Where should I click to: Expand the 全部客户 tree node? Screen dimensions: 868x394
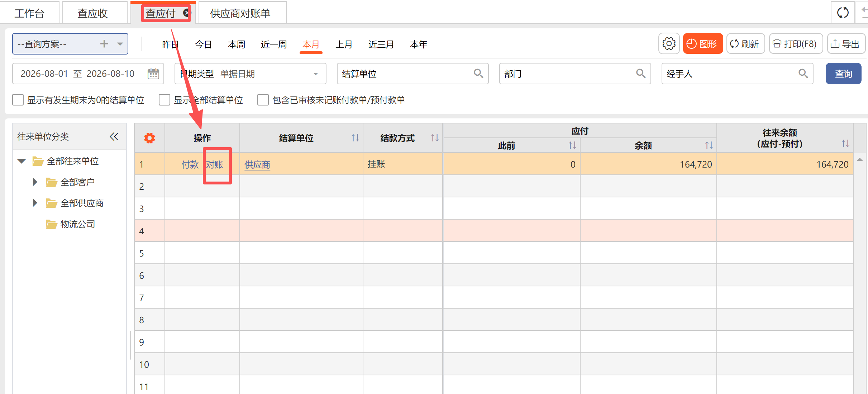tap(35, 182)
